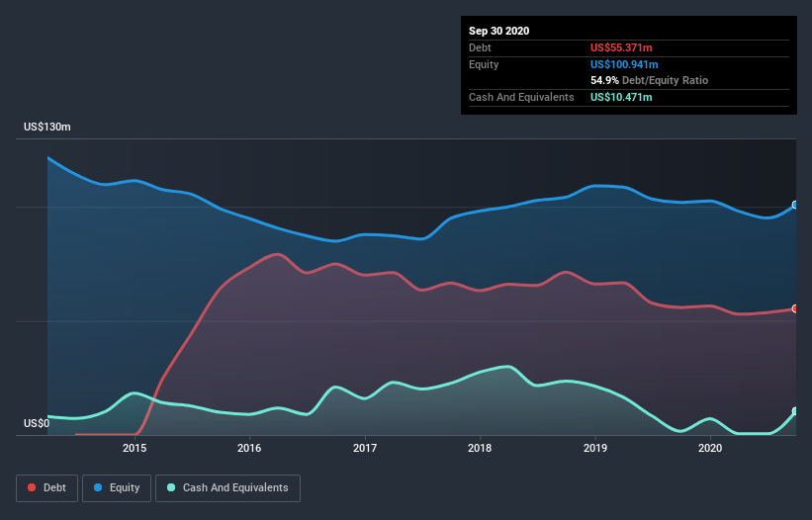Click the Debt endpoint marker at Sep 2020
The height and width of the screenshot is (520, 812).
(795, 308)
